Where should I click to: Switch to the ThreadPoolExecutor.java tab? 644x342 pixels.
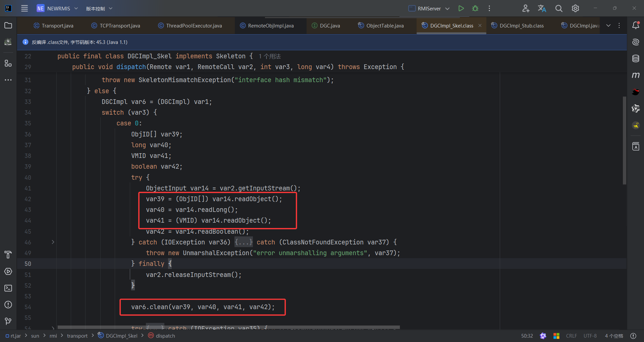190,25
